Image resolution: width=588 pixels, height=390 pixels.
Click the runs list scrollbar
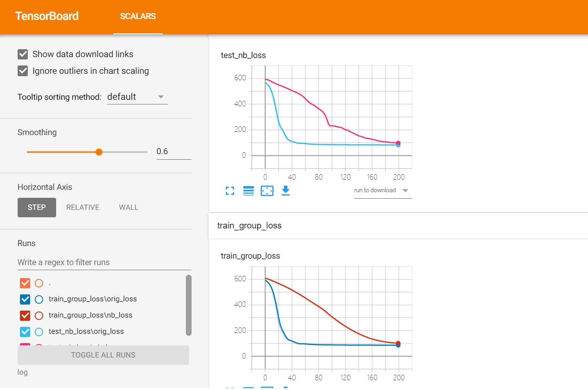[189, 305]
